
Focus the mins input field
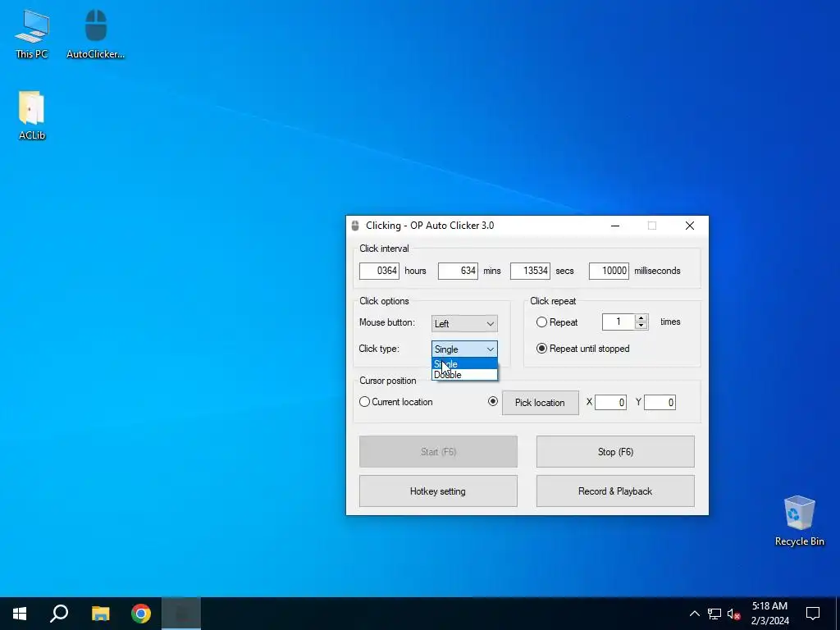[458, 271]
